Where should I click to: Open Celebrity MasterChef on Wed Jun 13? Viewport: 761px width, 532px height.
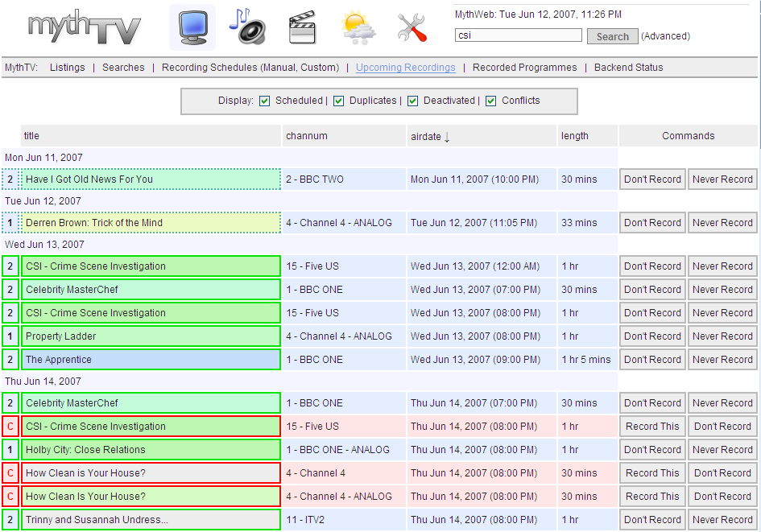(151, 290)
